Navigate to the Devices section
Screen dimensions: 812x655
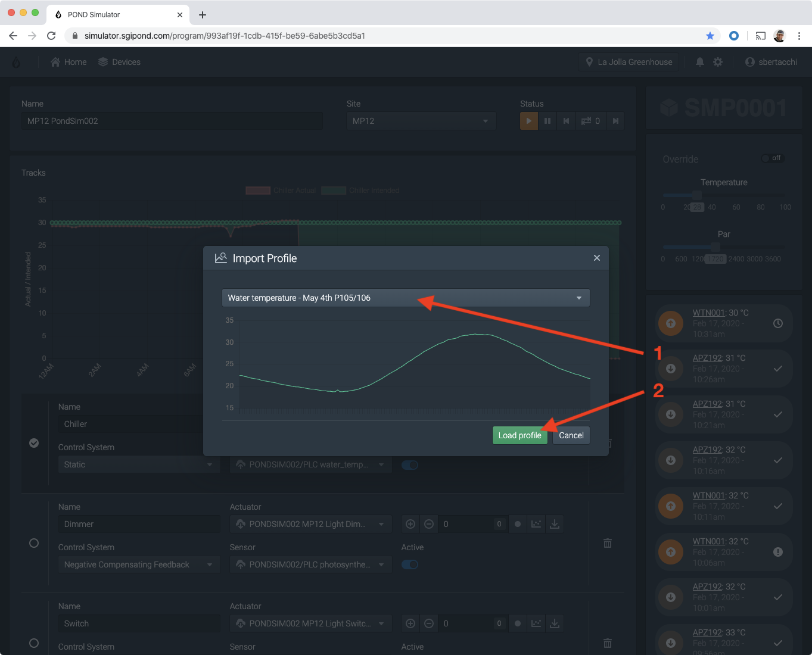[x=119, y=61]
